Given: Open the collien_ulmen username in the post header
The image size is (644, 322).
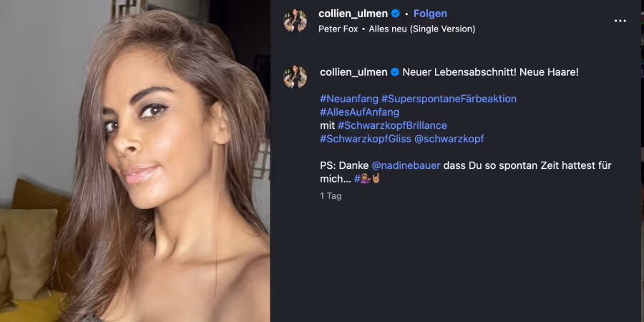Looking at the screenshot, I should point(353,14).
